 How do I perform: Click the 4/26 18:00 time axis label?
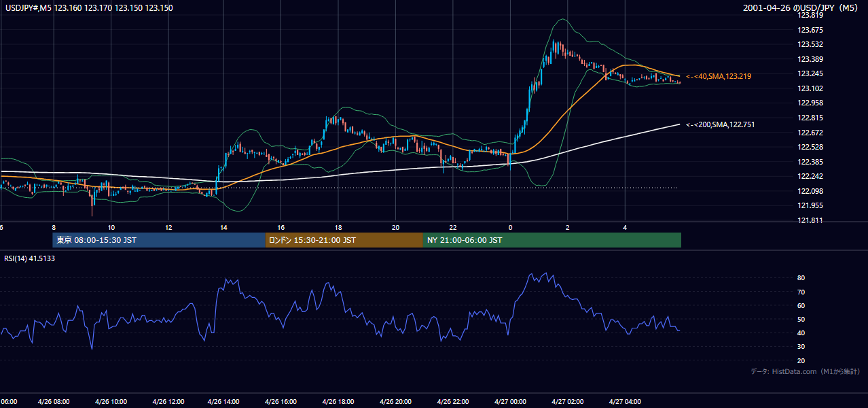point(338,402)
